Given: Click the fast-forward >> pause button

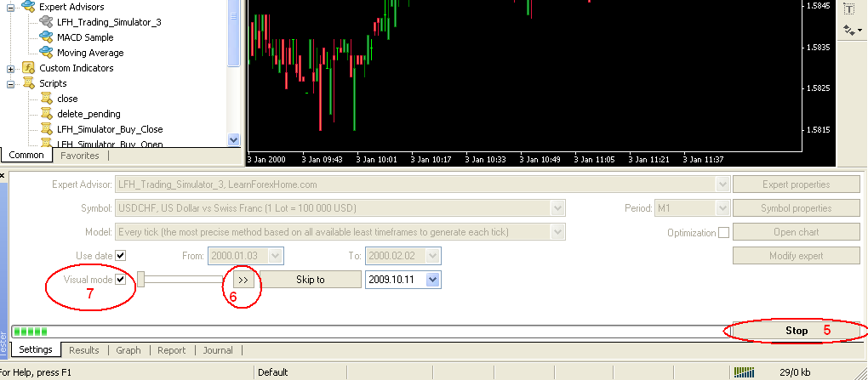Looking at the screenshot, I should tap(242, 280).
